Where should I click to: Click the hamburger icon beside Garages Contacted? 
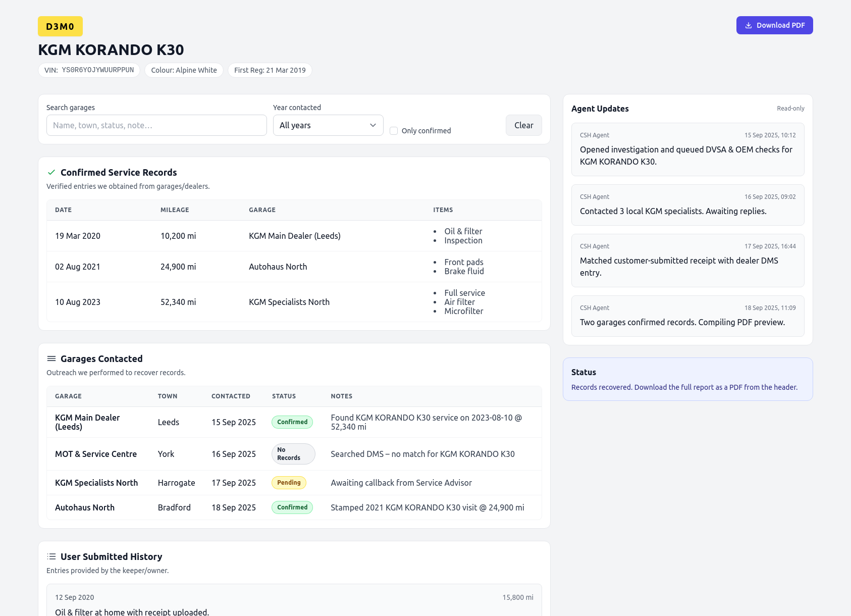click(x=51, y=358)
